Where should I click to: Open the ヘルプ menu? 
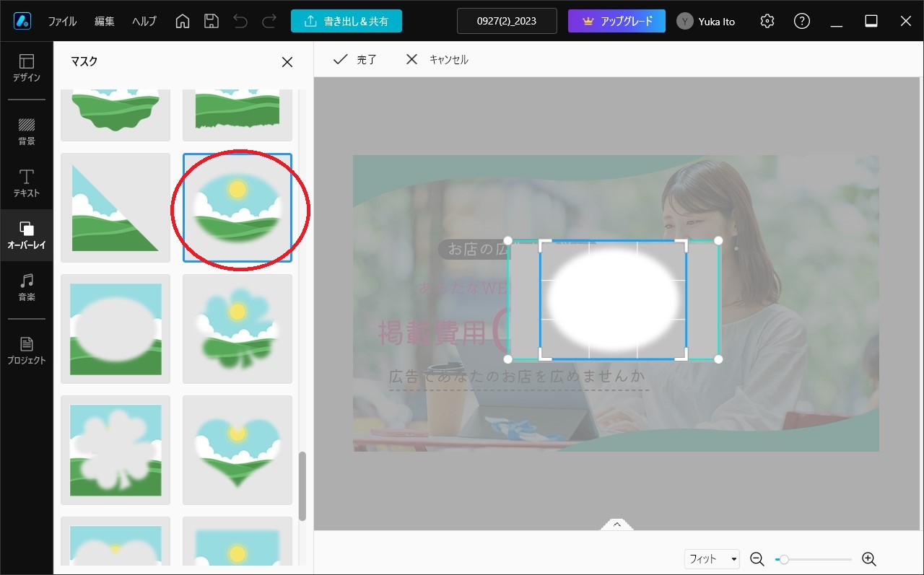pos(144,21)
